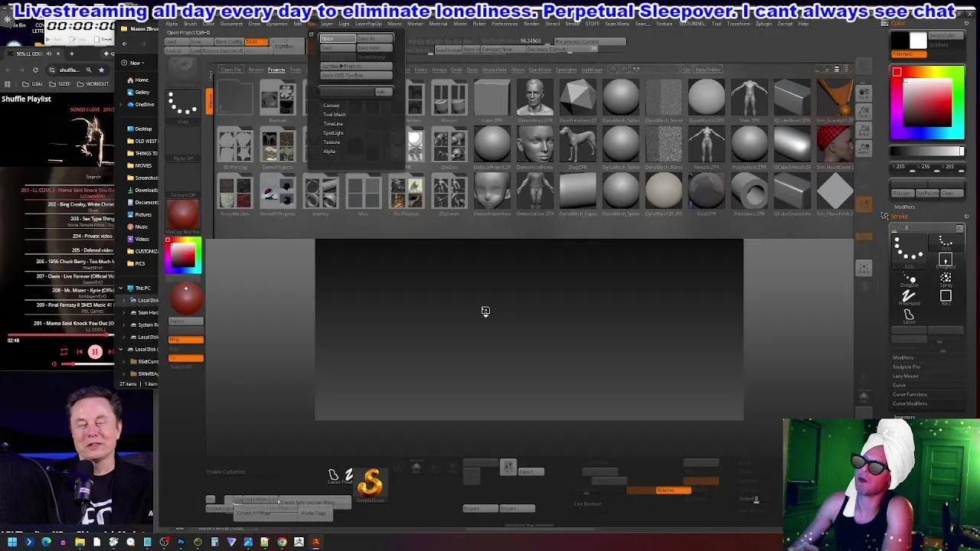Pause music with the pink pause button

tap(95, 352)
